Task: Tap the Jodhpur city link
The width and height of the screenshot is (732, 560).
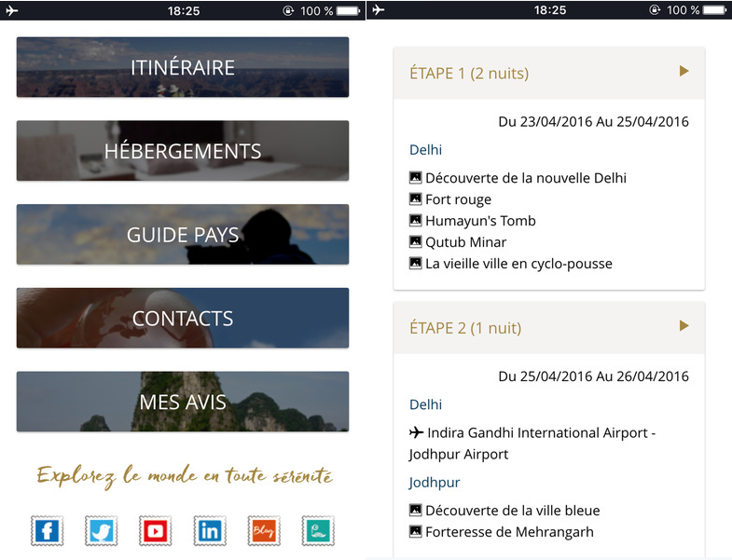Action: pyautogui.click(x=434, y=483)
